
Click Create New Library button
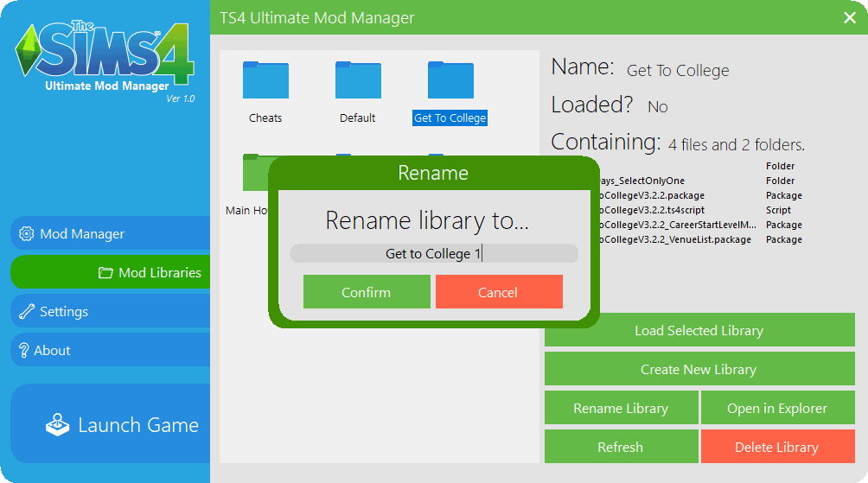(699, 369)
